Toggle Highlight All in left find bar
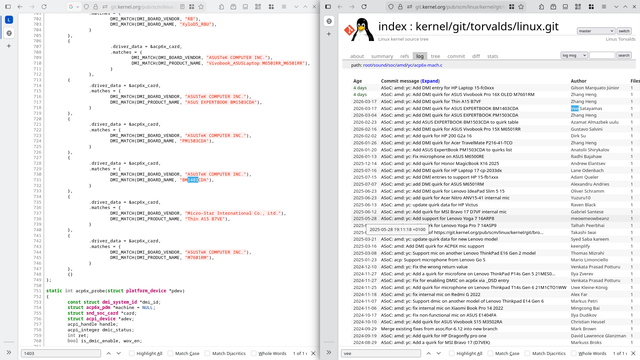This screenshot has width=640, height=360. point(145,353)
